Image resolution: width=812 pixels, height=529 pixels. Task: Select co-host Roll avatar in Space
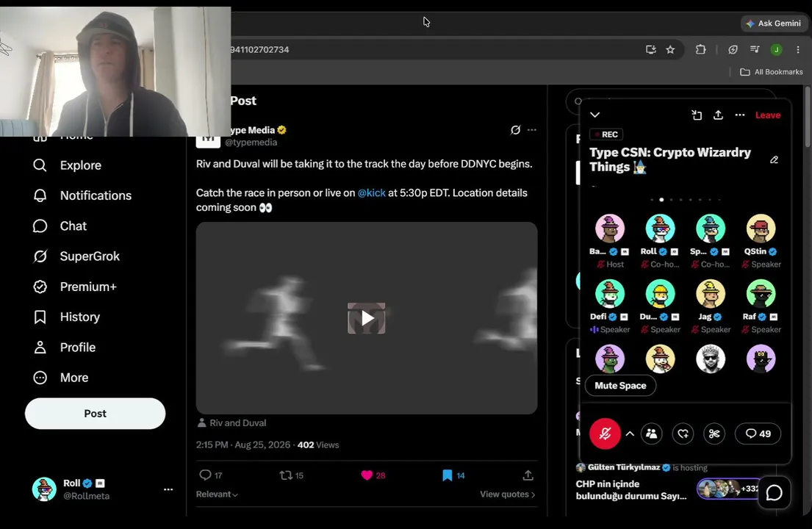tap(661, 228)
